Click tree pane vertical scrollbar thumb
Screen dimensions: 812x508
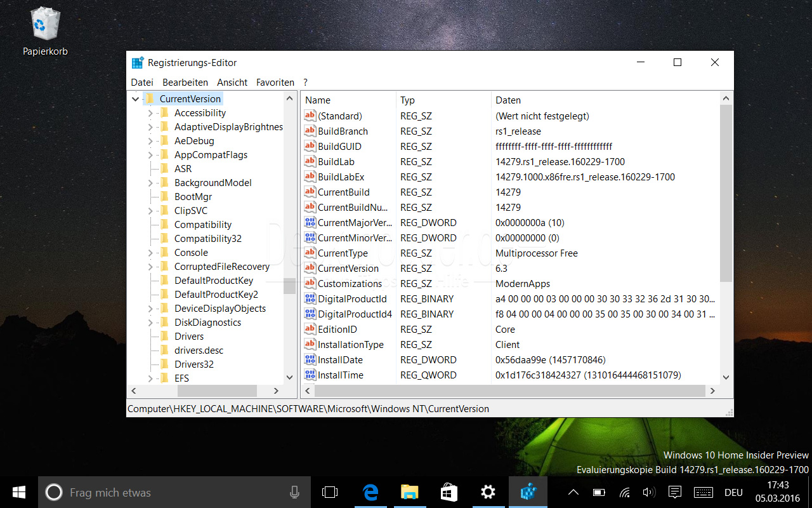coord(289,286)
